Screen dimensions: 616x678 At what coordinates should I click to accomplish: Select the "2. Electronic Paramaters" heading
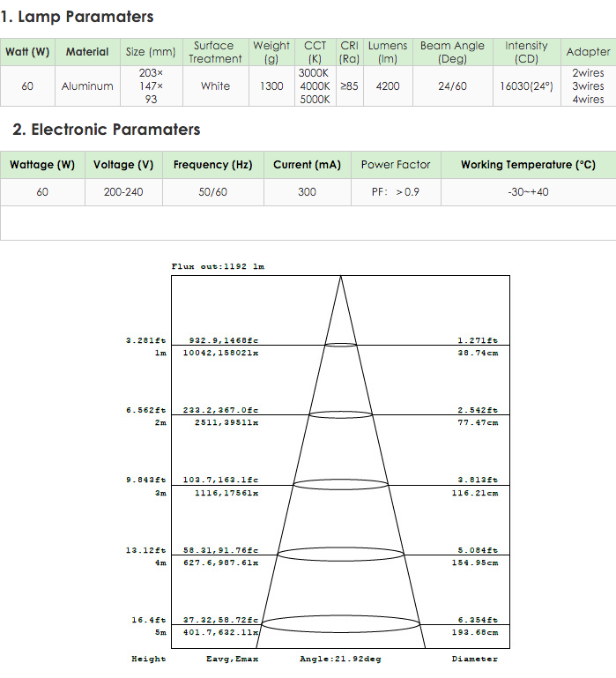(x=107, y=130)
